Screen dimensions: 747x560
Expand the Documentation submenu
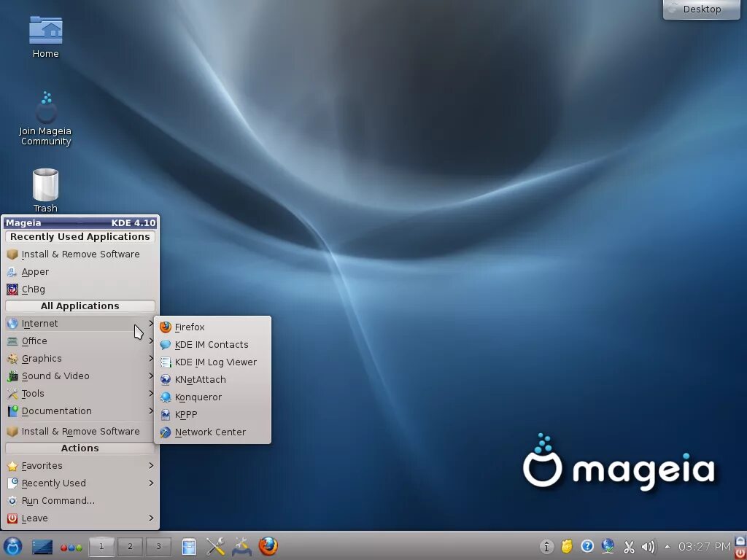point(80,411)
